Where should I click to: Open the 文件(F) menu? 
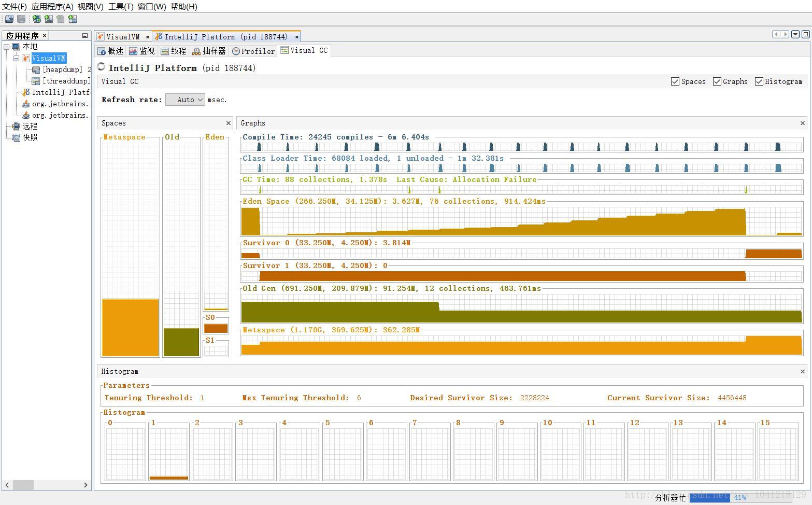point(15,7)
